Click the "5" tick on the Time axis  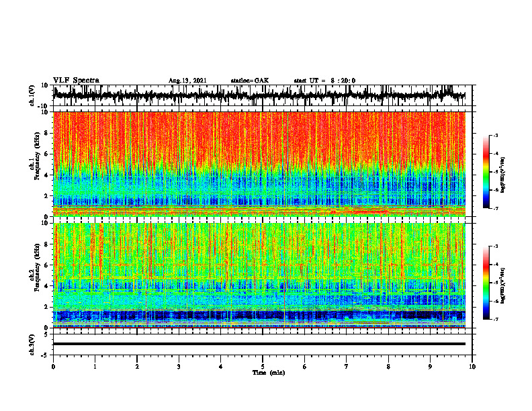pyautogui.click(x=263, y=367)
